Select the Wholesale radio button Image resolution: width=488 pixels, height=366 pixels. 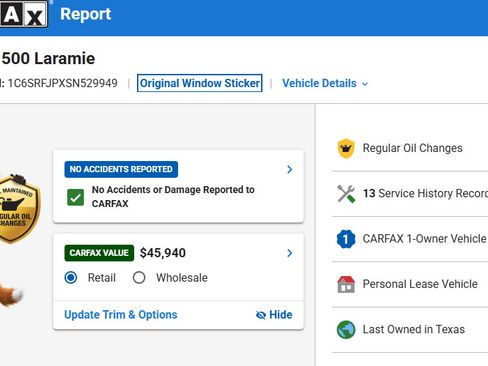(139, 277)
